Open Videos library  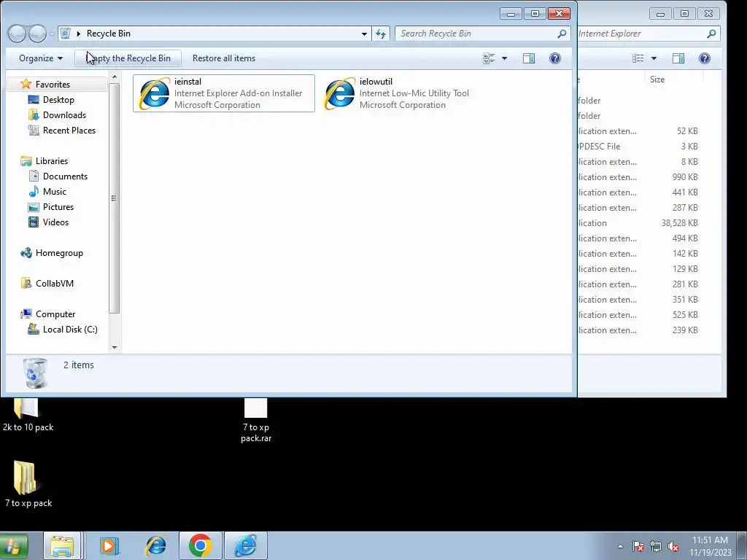55,222
